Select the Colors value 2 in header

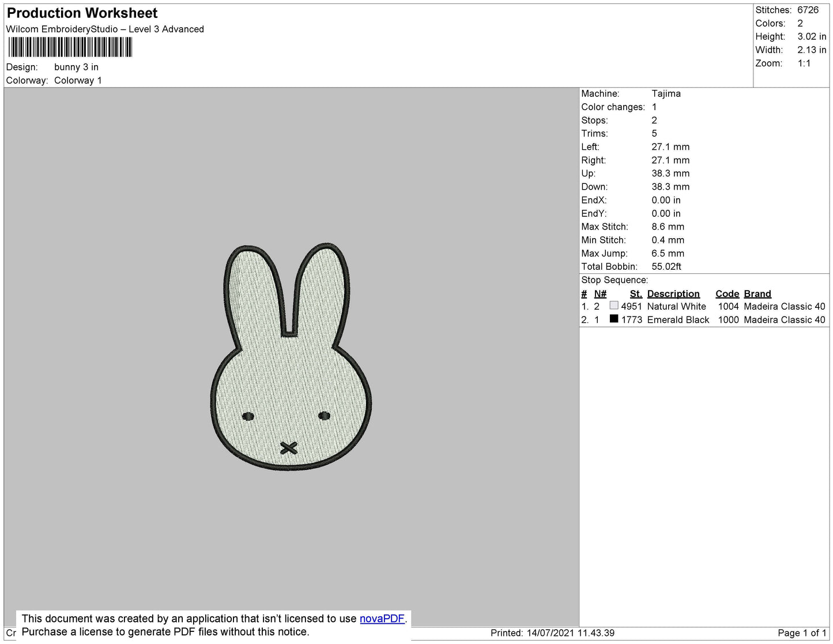(x=800, y=24)
